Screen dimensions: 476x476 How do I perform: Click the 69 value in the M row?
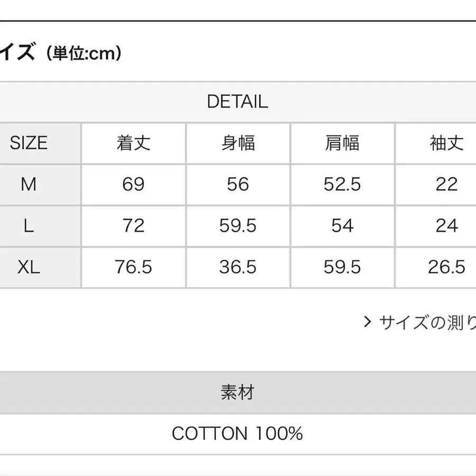[x=133, y=184]
